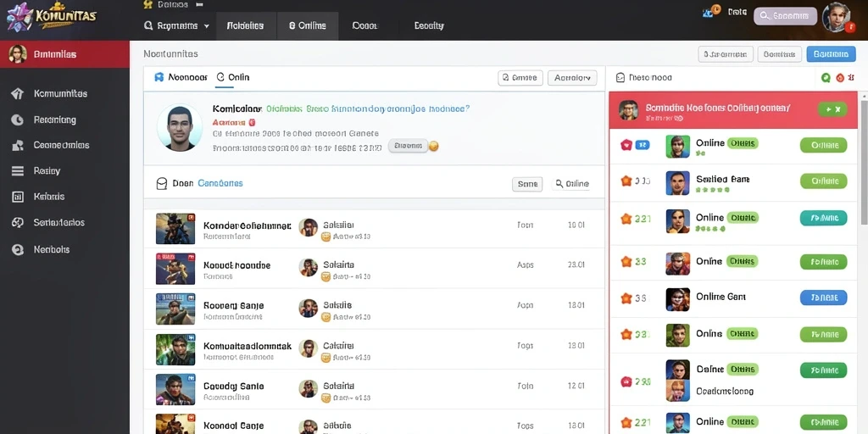This screenshot has width=868, height=434.
Task: Click the green button on the 290 row
Action: (824, 370)
